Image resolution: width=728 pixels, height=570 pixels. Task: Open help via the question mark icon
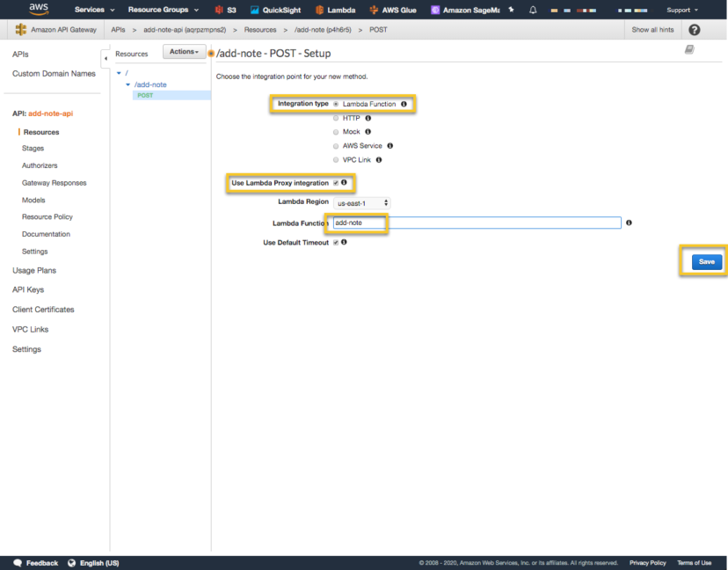click(x=694, y=29)
